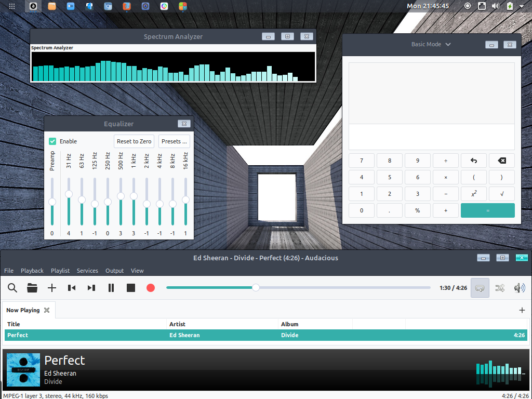Click the 250 Hz band slider handle

pos(108,202)
